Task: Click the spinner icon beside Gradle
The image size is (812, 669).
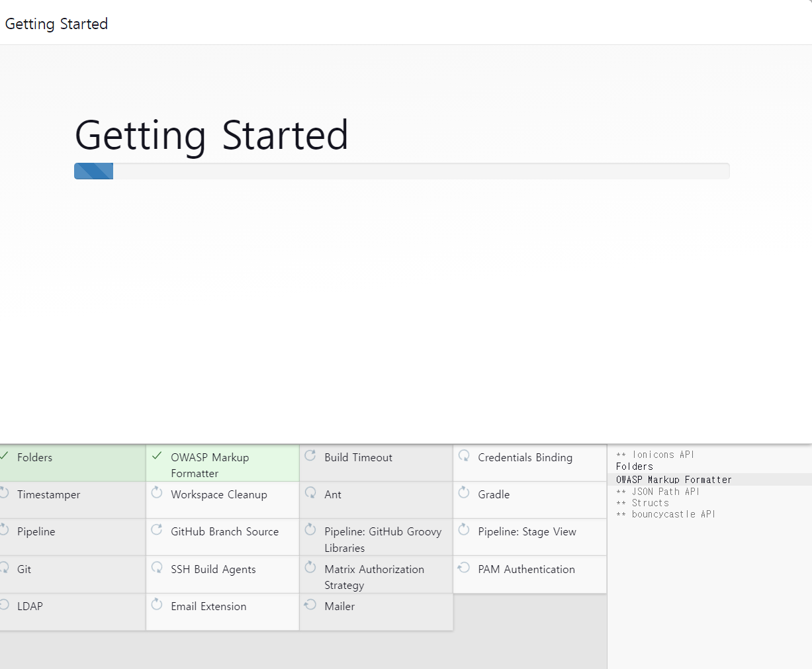Action: point(464,492)
